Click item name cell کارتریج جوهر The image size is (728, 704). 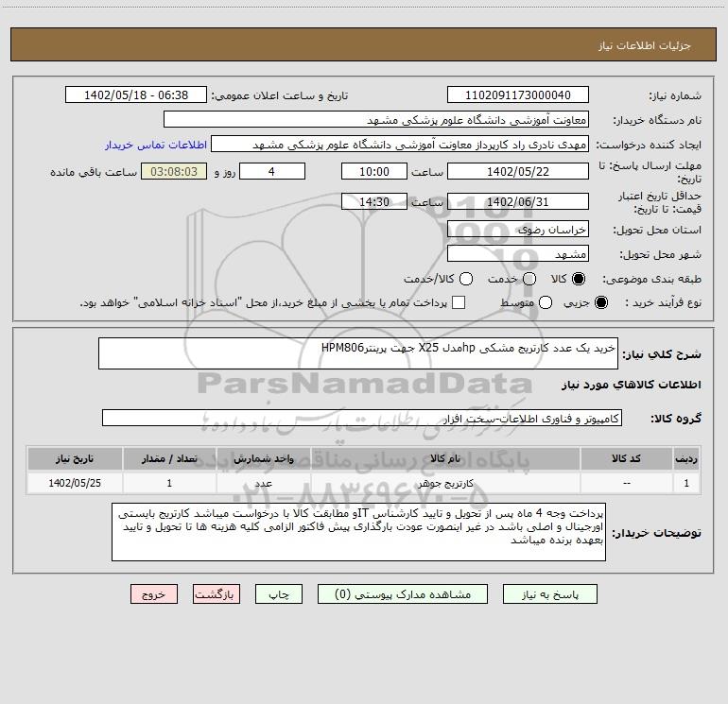tap(445, 483)
